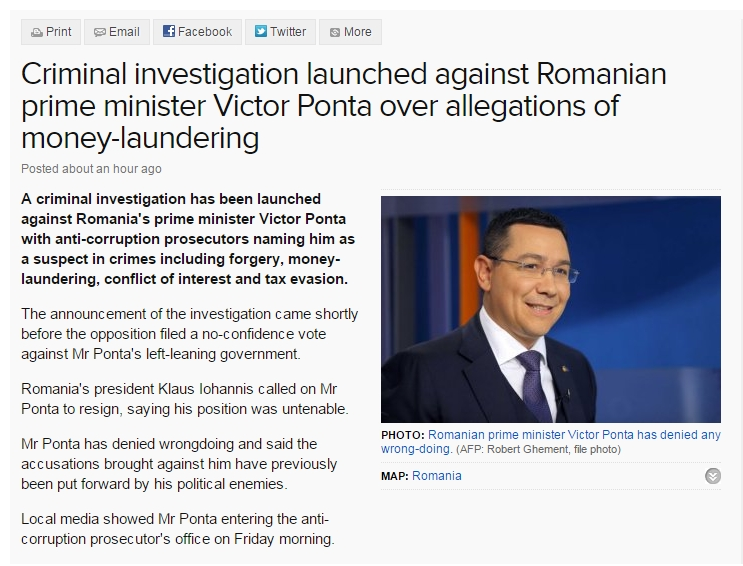Open the Romania map link

coord(437,476)
